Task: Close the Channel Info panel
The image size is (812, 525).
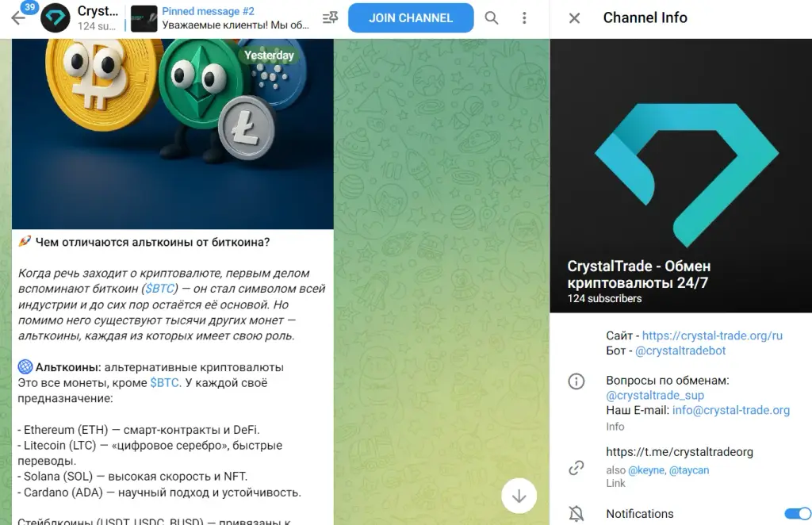Action: 574,18
